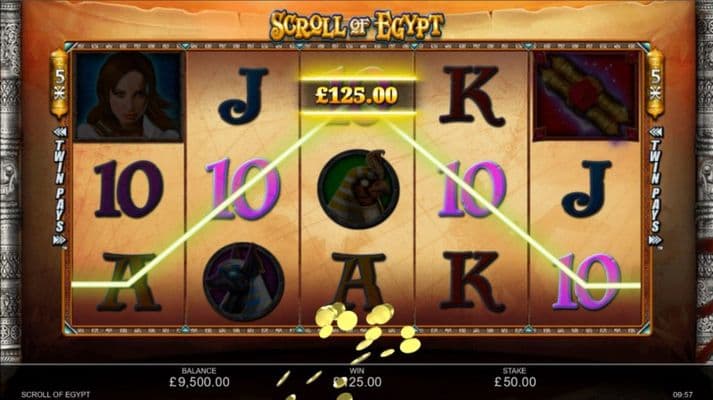Click the dark purple 10 on the first reel

[x=129, y=189]
